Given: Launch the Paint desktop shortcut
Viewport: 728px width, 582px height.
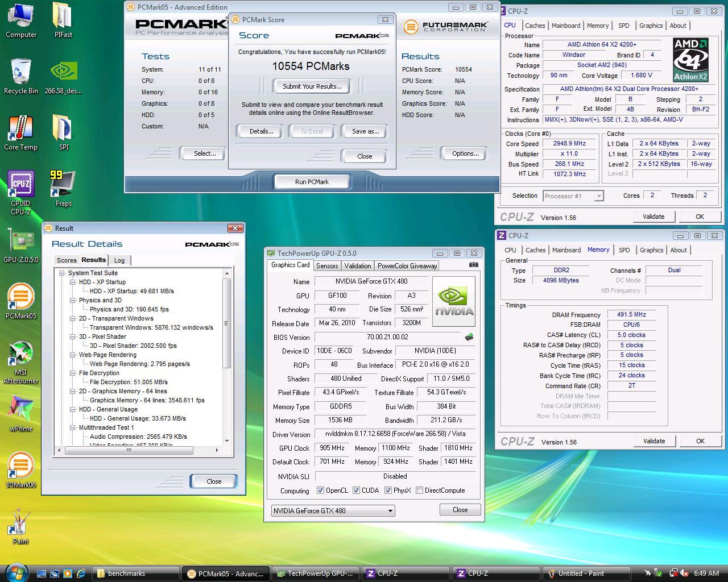Looking at the screenshot, I should click(x=21, y=526).
